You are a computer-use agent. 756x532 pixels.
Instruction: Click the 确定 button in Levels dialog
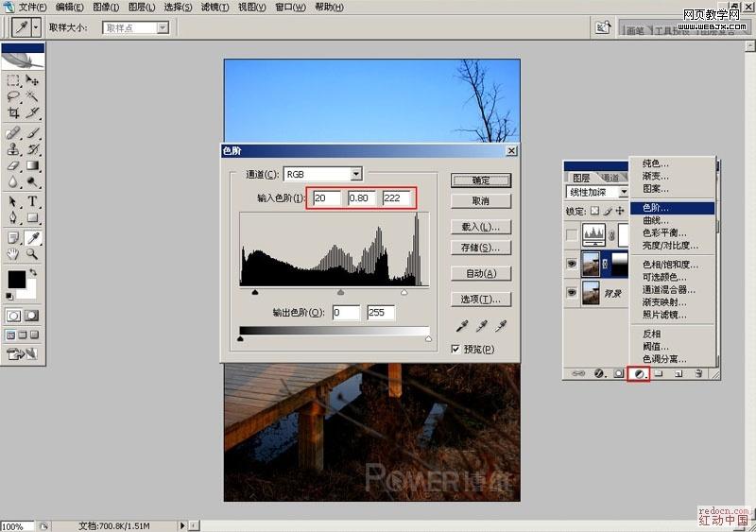point(481,180)
